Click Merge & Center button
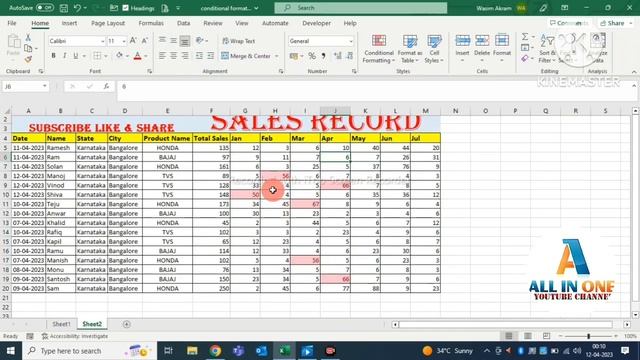The image size is (640, 360). coord(247,56)
